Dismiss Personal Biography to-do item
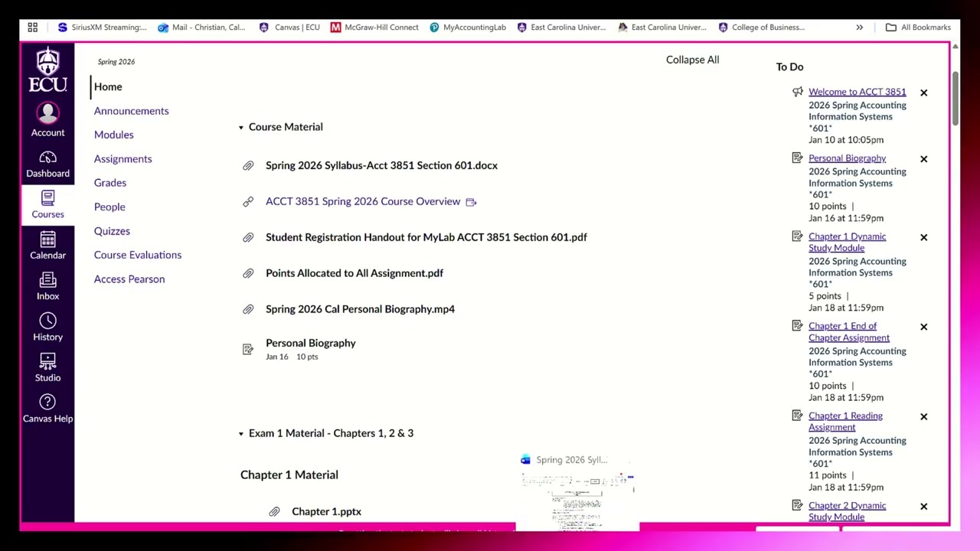The width and height of the screenshot is (980, 551). tap(923, 159)
